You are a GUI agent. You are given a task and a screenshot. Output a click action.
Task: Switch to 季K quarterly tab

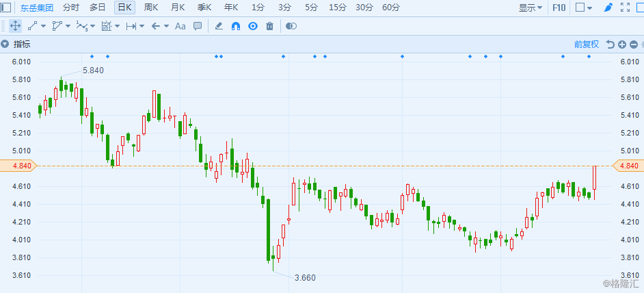[204, 7]
